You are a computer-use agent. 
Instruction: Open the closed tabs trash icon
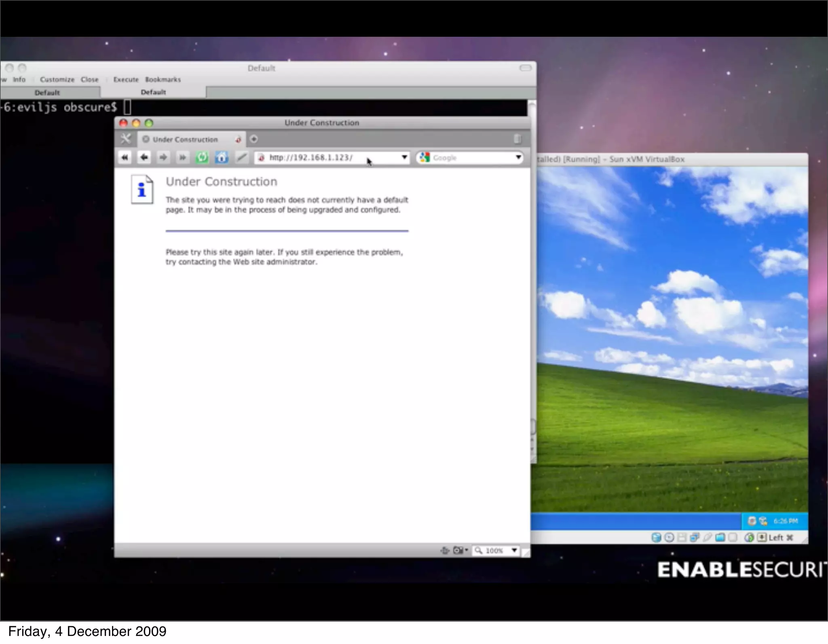pyautogui.click(x=517, y=139)
